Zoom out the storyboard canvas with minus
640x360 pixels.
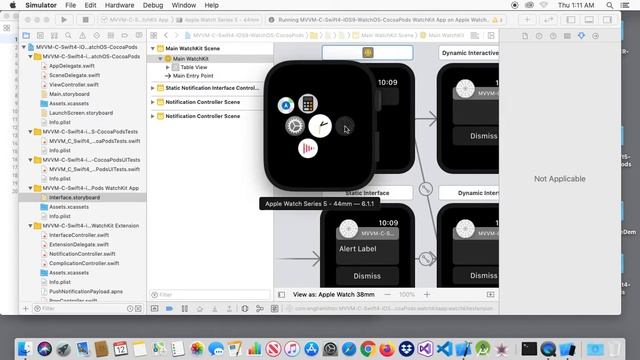click(x=387, y=294)
